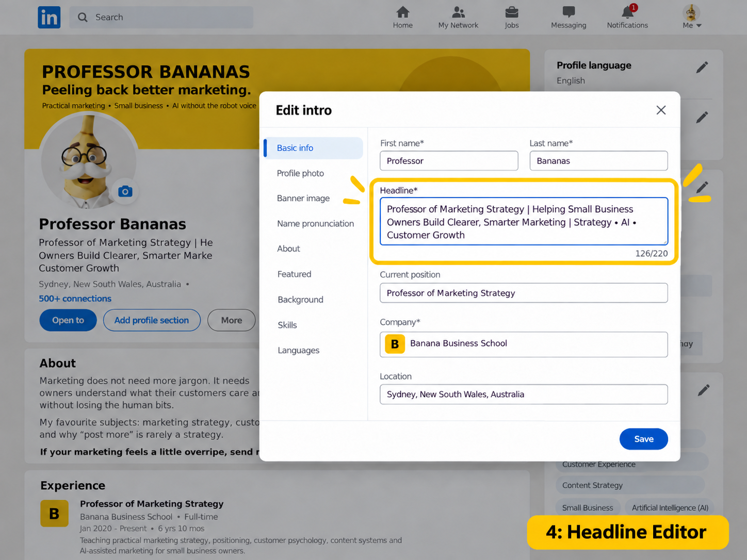The height and width of the screenshot is (560, 747).
Task: Click the top Search box
Action: click(161, 17)
